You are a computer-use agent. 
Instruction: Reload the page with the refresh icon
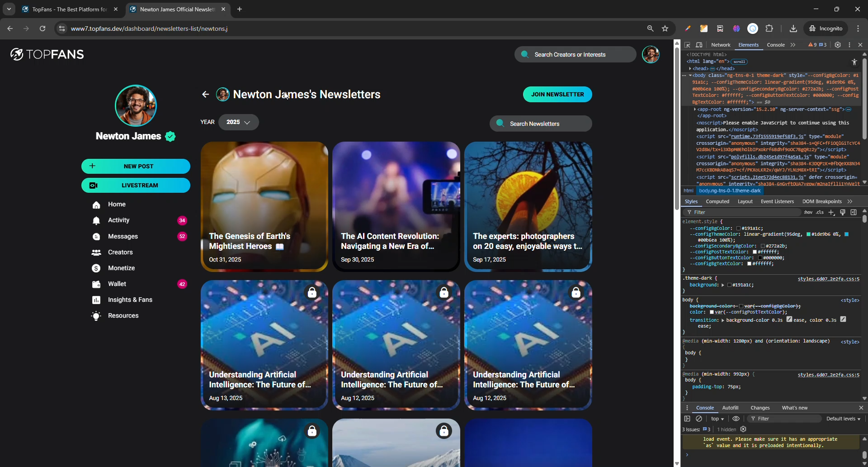coord(42,29)
